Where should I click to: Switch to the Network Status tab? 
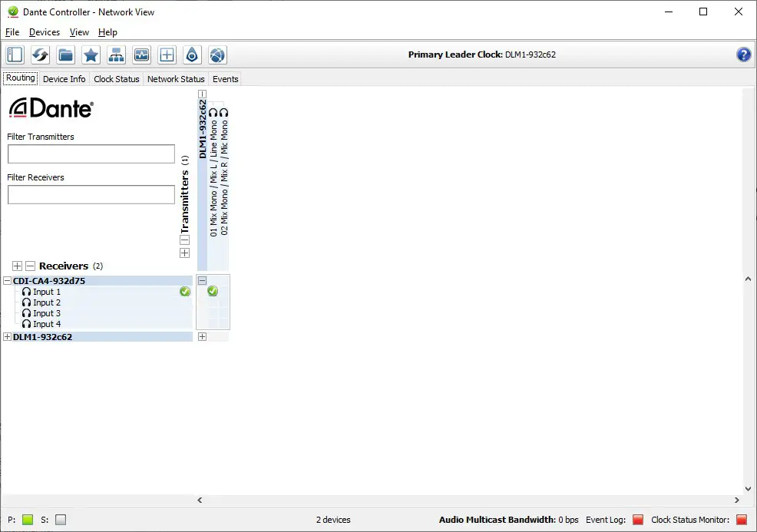coord(176,79)
